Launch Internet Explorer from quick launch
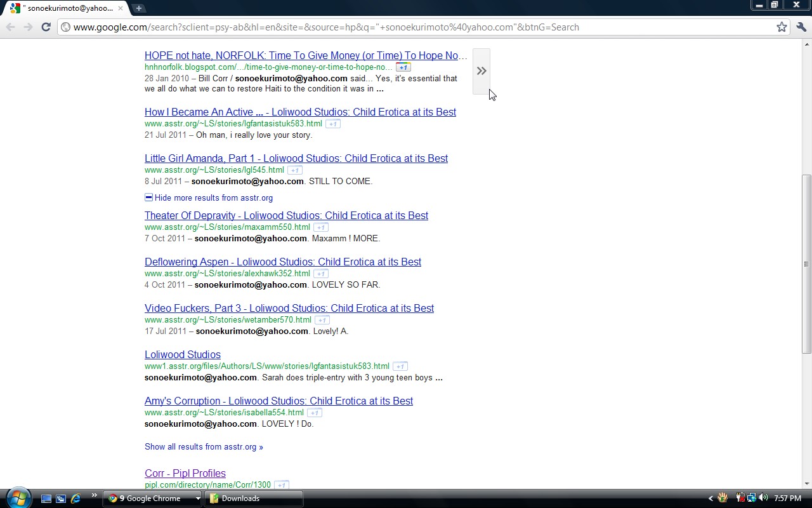This screenshot has height=508, width=812. tap(75, 498)
